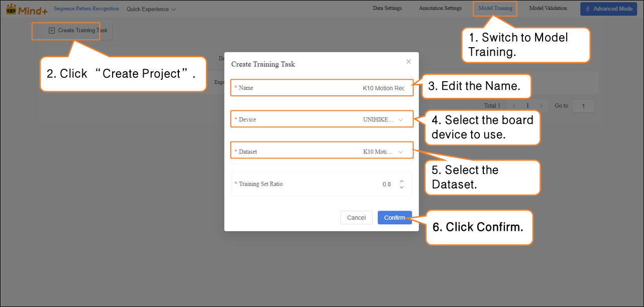
Task: Go to previous page arrow in pagination
Action: coord(513,106)
